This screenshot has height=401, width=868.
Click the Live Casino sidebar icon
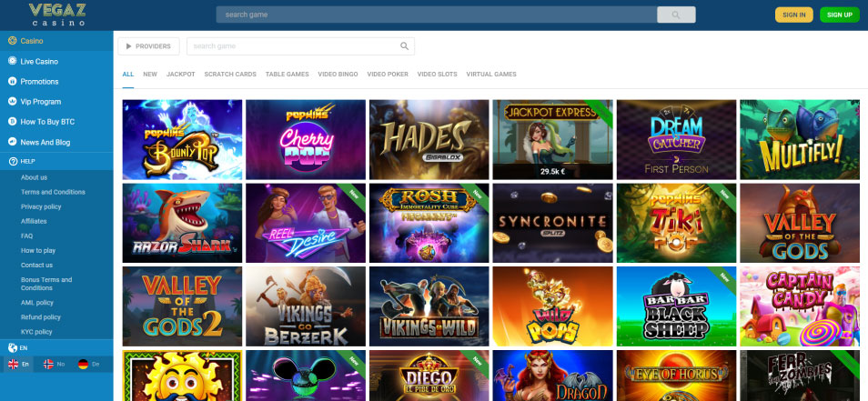coord(12,61)
